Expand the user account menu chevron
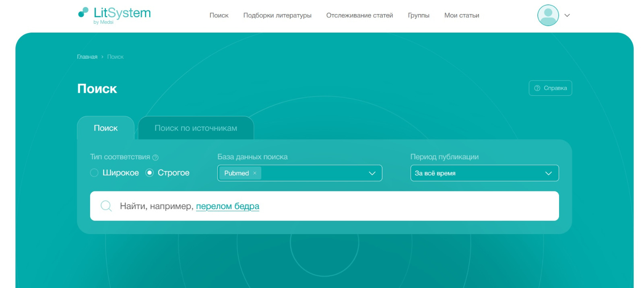Image resolution: width=644 pixels, height=288 pixels. (x=567, y=15)
